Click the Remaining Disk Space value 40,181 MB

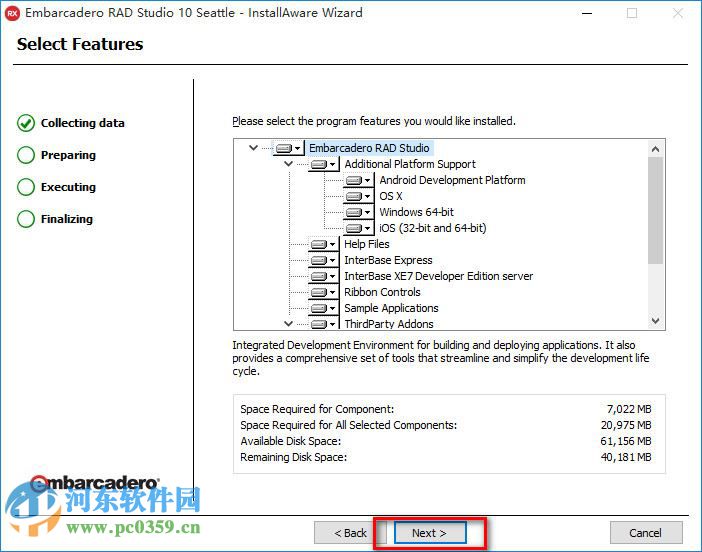click(626, 457)
